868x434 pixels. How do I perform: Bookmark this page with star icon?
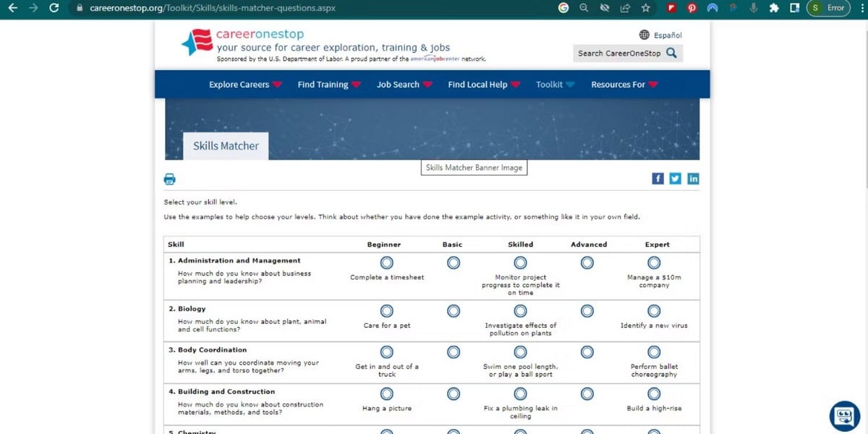point(646,8)
